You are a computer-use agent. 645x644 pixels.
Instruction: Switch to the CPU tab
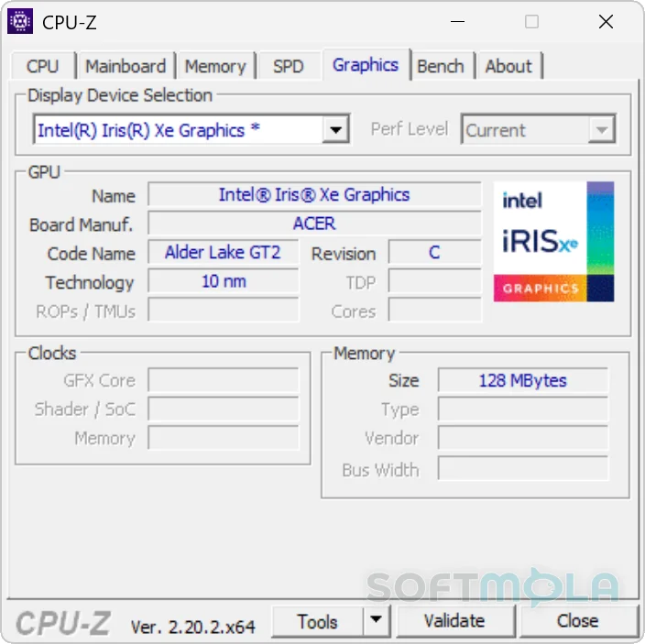coord(43,66)
